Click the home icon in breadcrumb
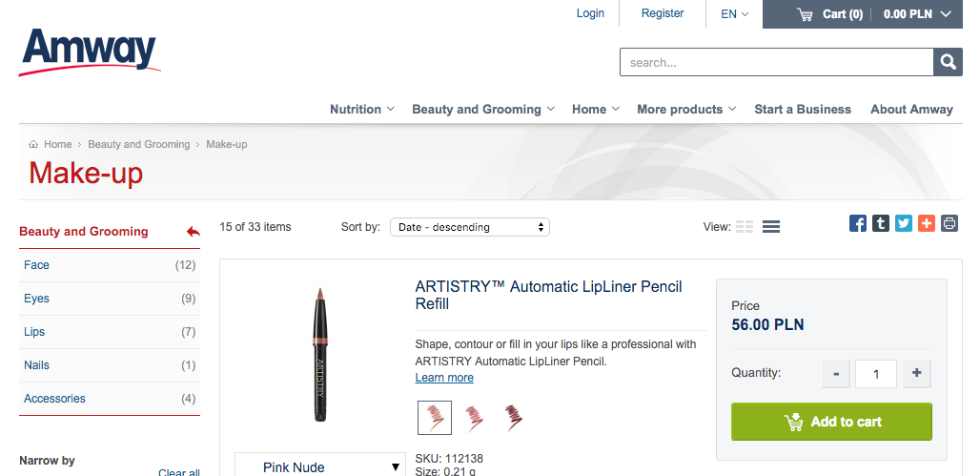 pos(33,144)
